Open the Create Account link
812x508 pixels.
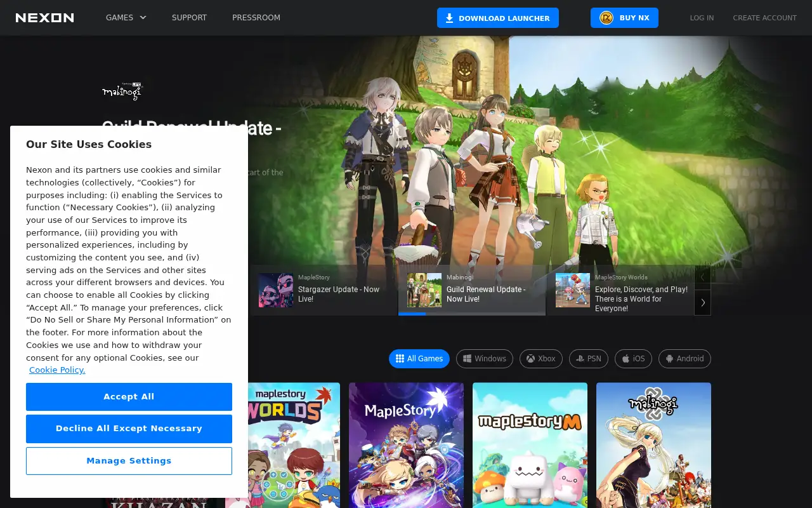pyautogui.click(x=764, y=18)
